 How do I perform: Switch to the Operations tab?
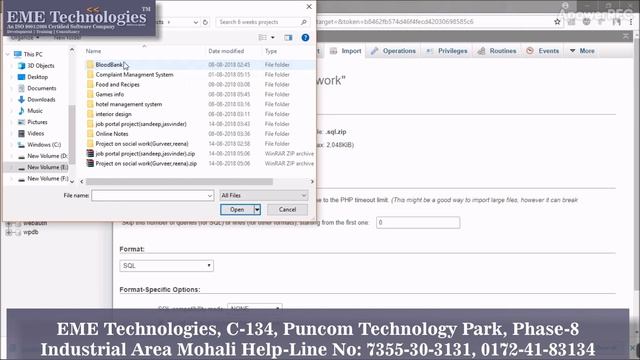point(393,51)
